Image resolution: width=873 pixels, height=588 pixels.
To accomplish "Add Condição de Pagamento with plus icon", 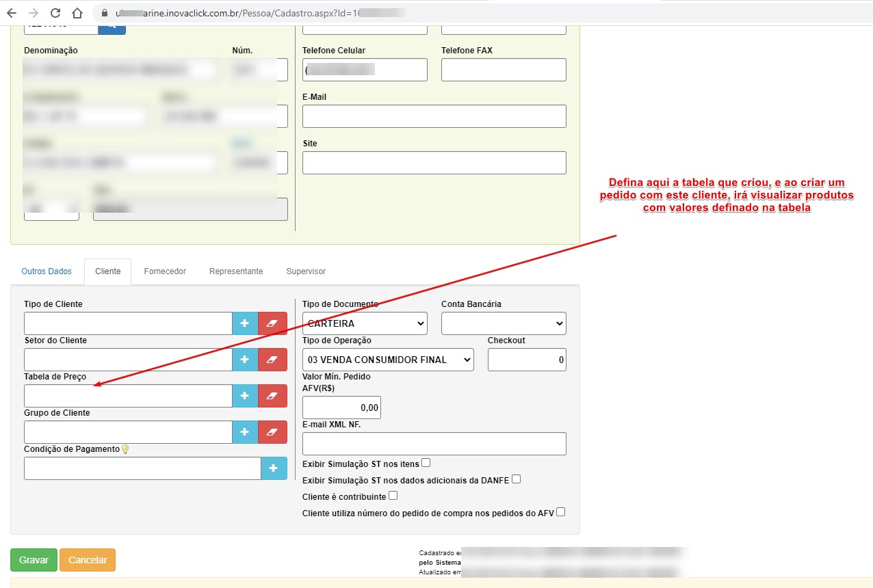I will pos(274,468).
